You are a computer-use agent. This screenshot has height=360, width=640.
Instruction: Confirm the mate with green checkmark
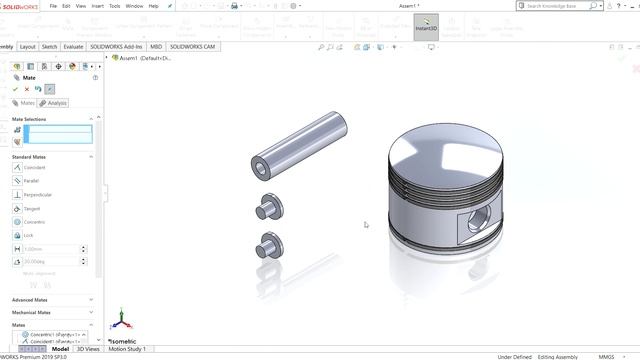(x=16, y=89)
